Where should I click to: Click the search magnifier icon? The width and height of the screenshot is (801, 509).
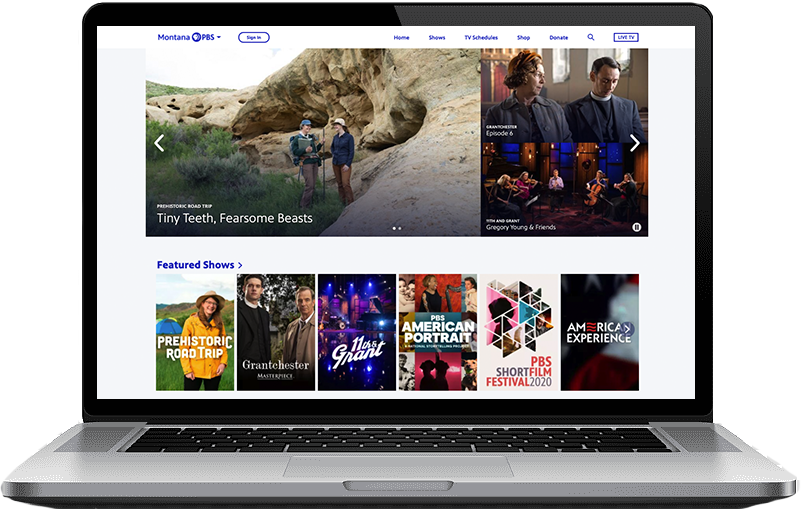tap(591, 37)
